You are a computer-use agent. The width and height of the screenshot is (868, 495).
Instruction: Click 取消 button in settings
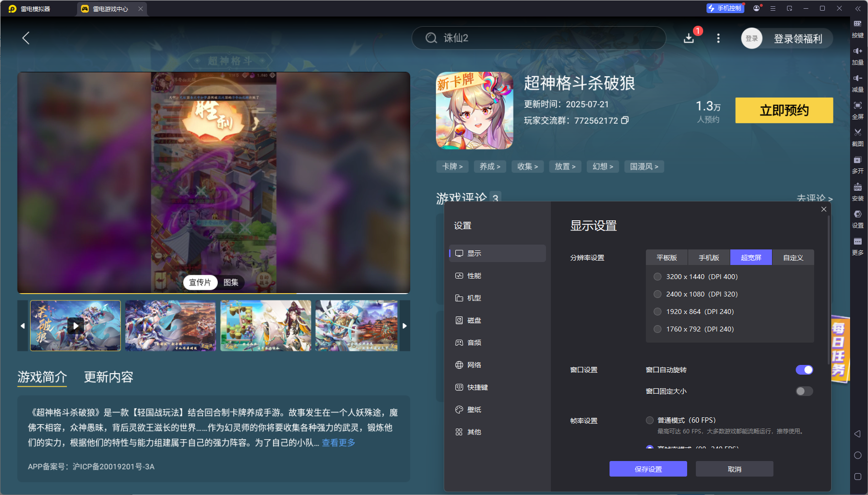tap(735, 469)
